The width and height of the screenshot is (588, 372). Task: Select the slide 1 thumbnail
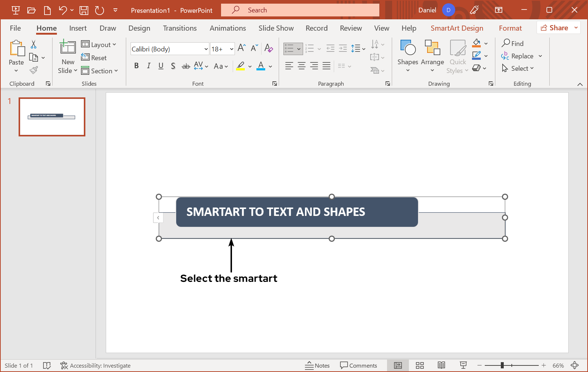pyautogui.click(x=52, y=117)
